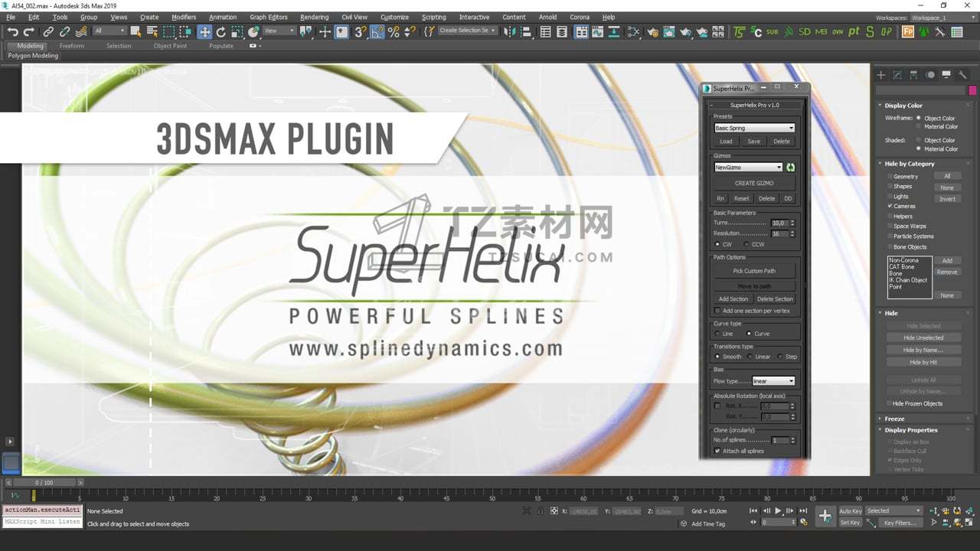Choose Step transitions type radio
The height and width of the screenshot is (551, 980).
coord(779,357)
